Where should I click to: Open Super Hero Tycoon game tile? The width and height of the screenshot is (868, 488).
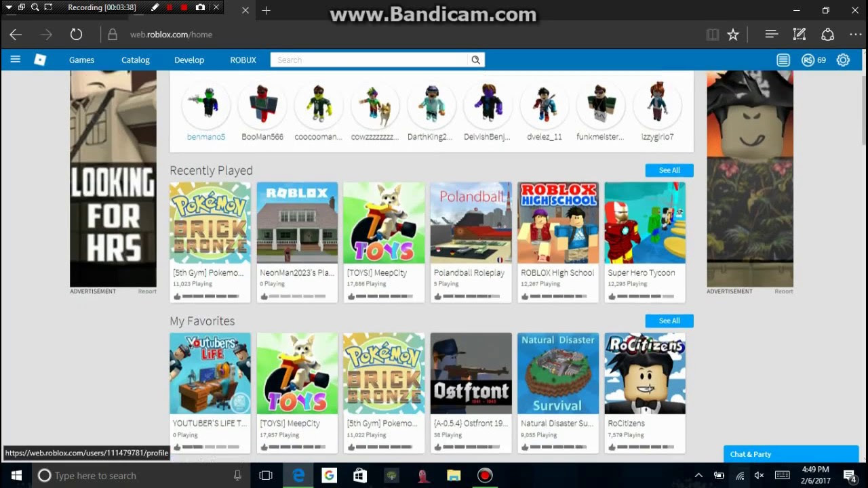(x=645, y=242)
